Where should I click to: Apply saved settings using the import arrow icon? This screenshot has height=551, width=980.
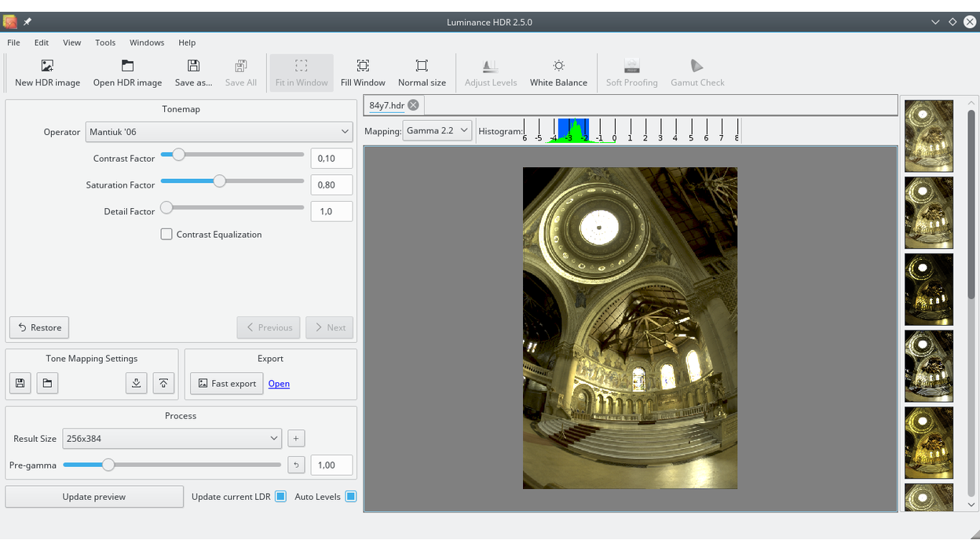(136, 383)
